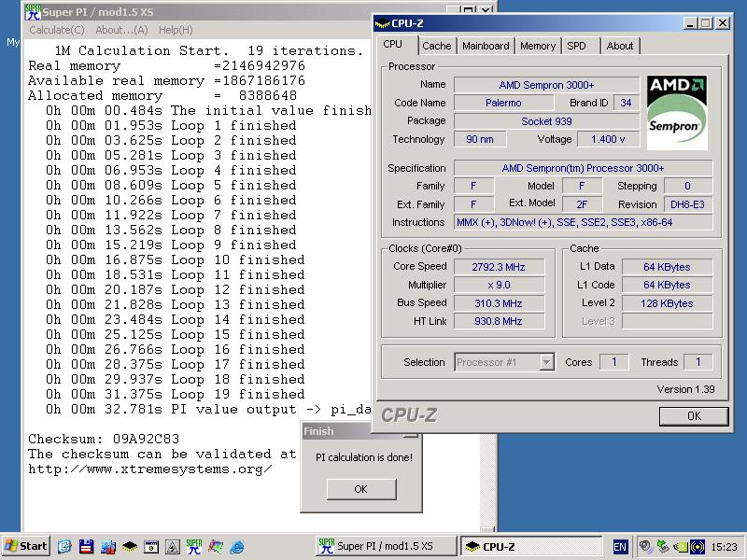The width and height of the screenshot is (747, 560).
Task: Click the Package field Socket 939
Action: pyautogui.click(x=546, y=121)
